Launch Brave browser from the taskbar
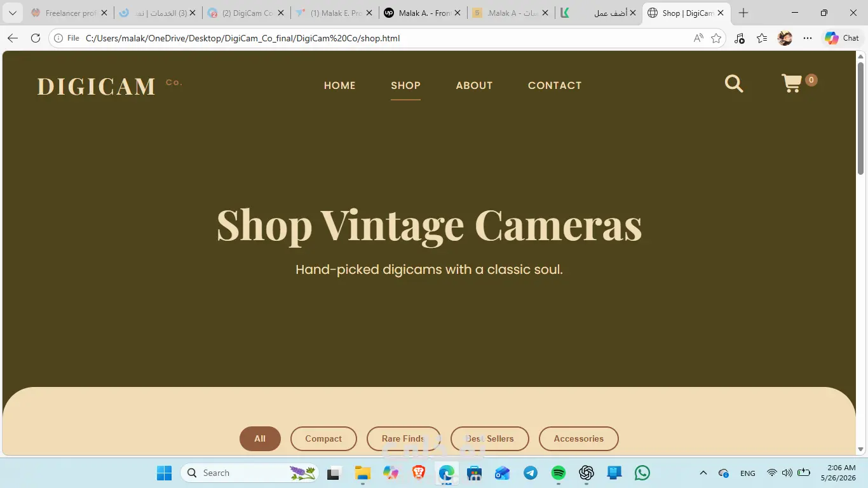The width and height of the screenshot is (868, 488). click(419, 473)
